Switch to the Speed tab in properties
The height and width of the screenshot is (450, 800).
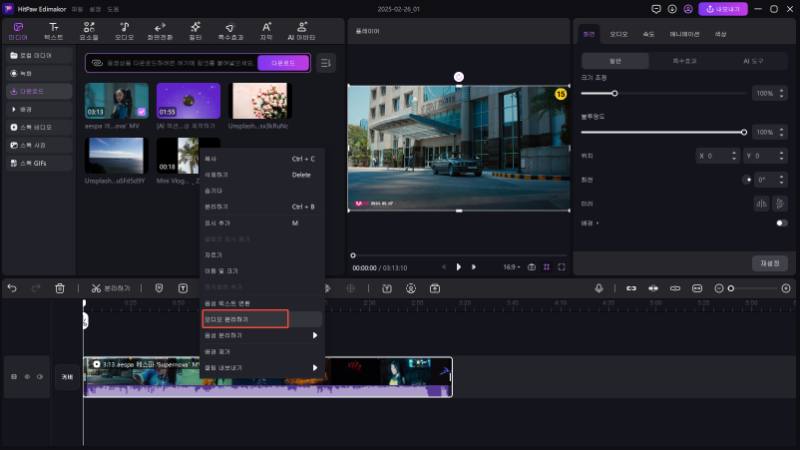pos(648,33)
